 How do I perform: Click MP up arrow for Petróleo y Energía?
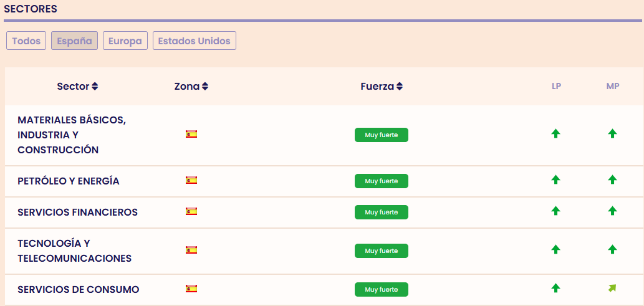point(612,180)
